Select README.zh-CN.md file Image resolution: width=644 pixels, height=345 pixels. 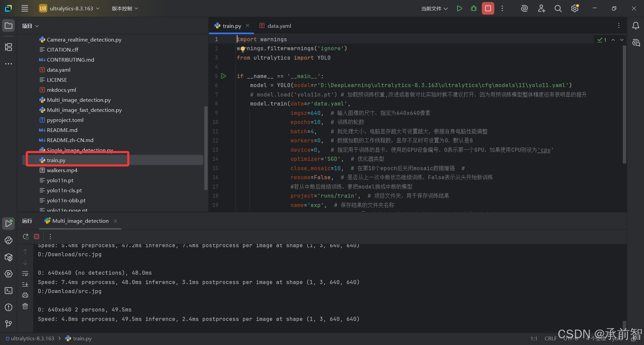70,140
